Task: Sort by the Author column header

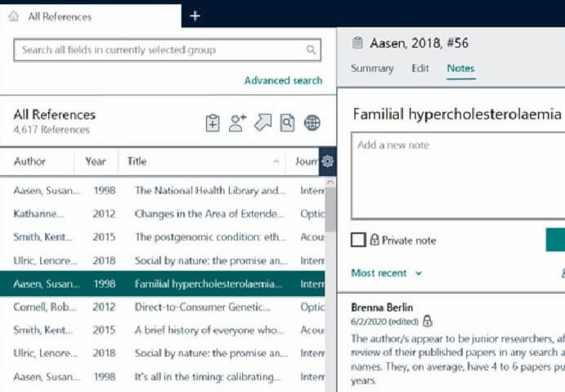Action: click(29, 161)
